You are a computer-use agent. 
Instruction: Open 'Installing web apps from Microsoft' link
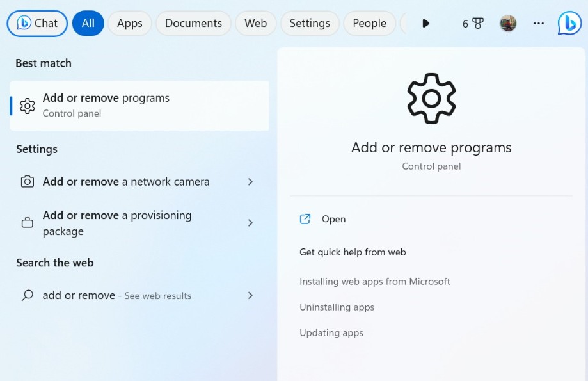(374, 282)
